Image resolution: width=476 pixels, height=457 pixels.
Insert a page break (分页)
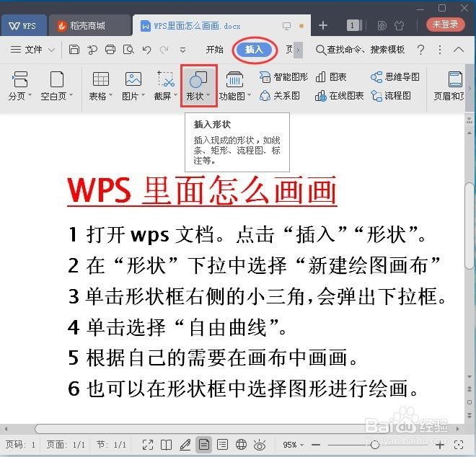pyautogui.click(x=19, y=86)
